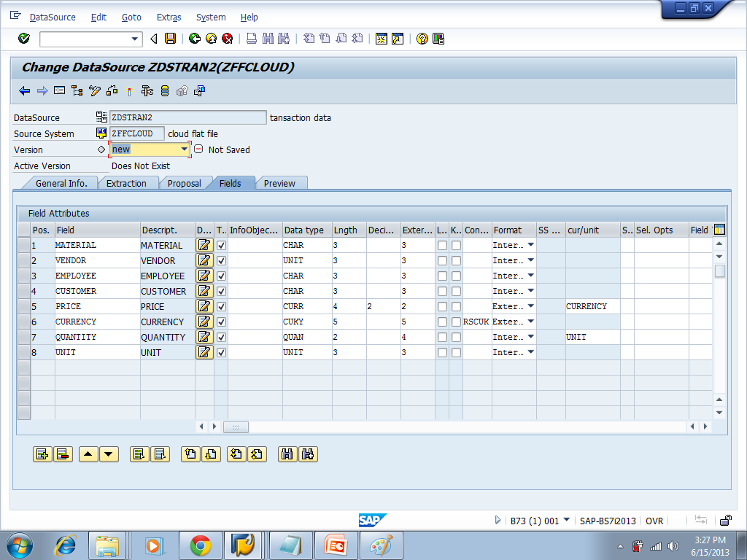This screenshot has width=747, height=560.
Task: Open Internet Explorer from the taskbar
Action: coord(66,545)
